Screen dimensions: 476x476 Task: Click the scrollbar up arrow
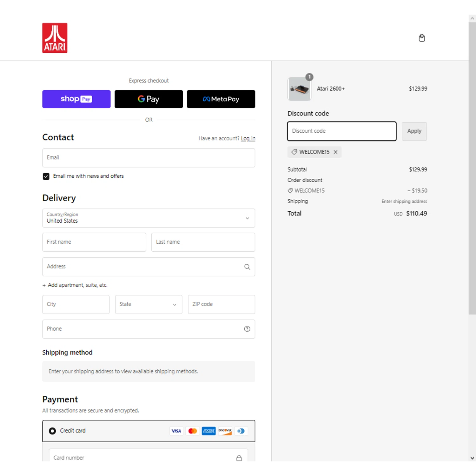click(x=472, y=18)
